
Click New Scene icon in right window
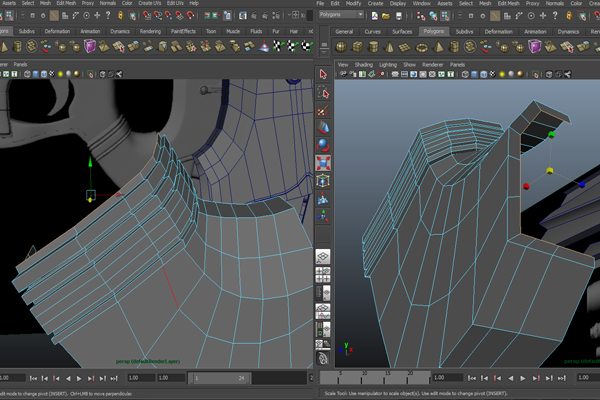pyautogui.click(x=375, y=16)
